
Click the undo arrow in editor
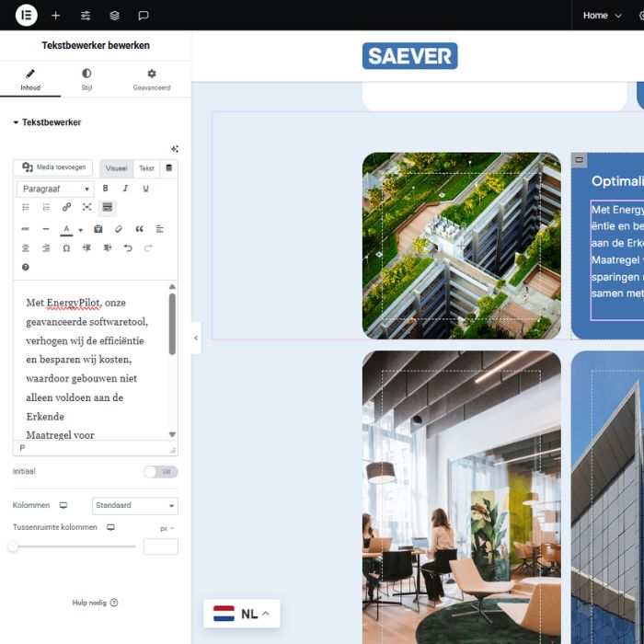tap(128, 248)
